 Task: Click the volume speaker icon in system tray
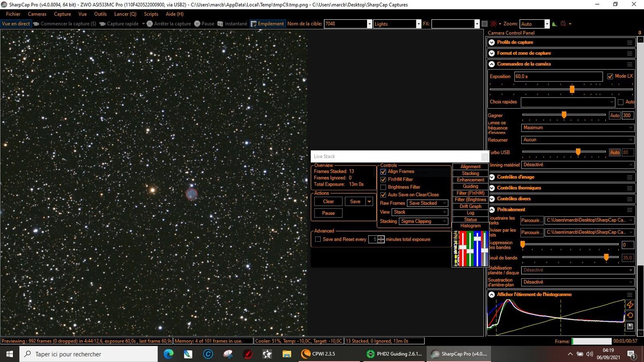(x=589, y=354)
